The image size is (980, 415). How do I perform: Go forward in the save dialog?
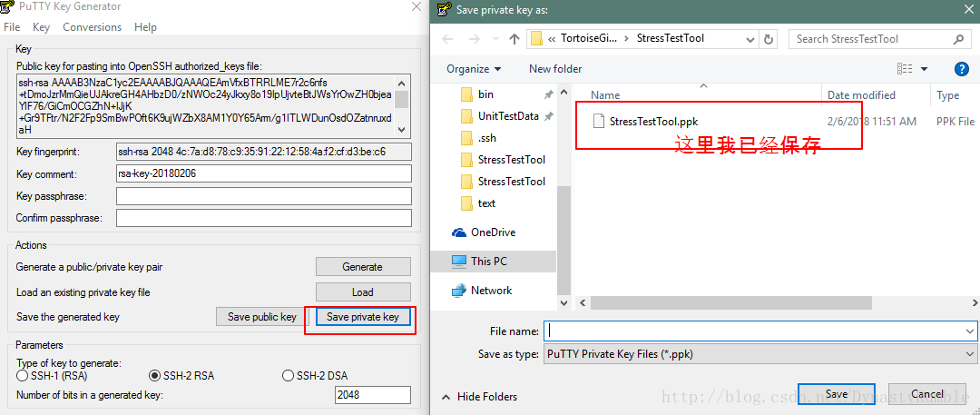(475, 39)
